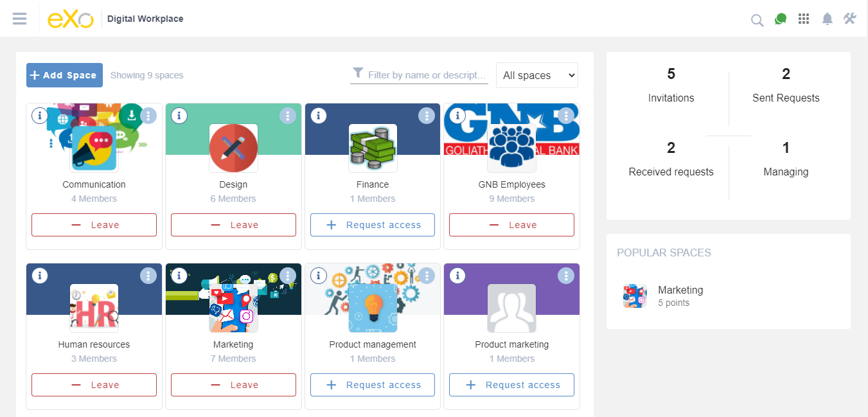This screenshot has width=868, height=417.
Task: Click the Add Space button
Action: (64, 75)
